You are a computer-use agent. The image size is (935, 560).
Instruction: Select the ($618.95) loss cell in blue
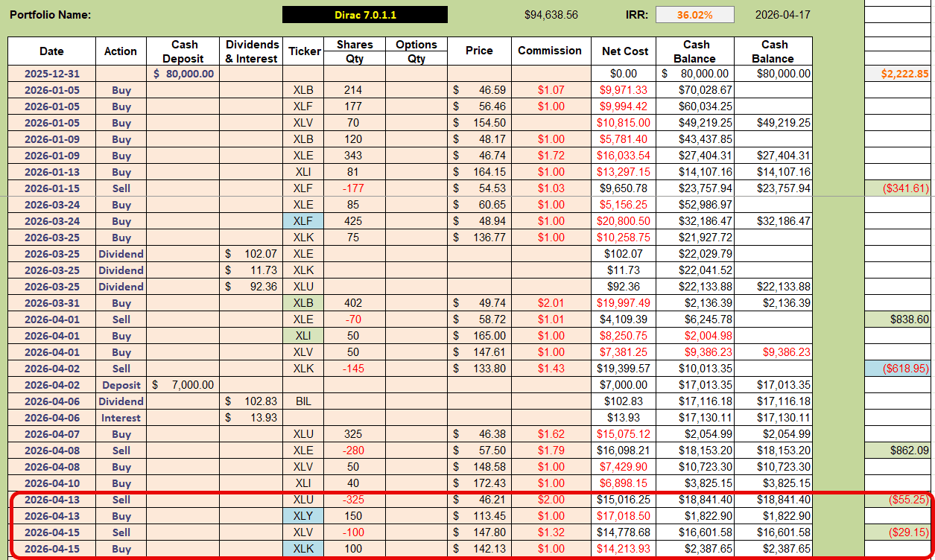(x=898, y=369)
